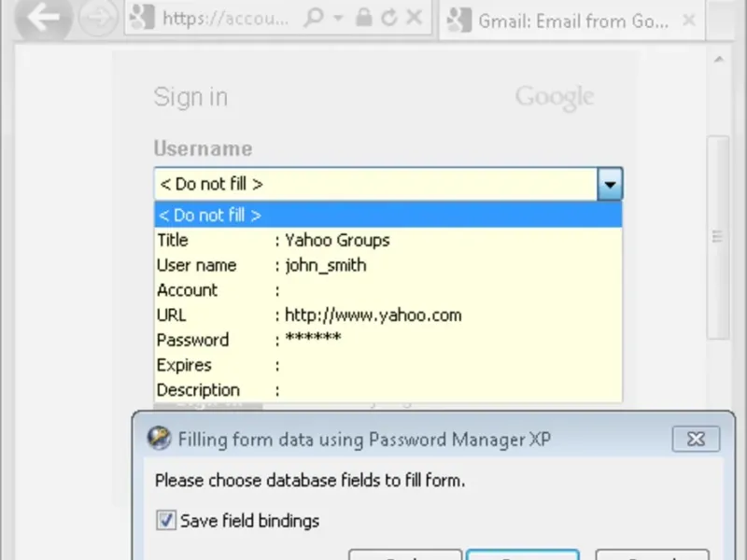Viewport: 747px width, 560px height.
Task: Click the stop (X) icon in address bar
Action: [x=415, y=19]
